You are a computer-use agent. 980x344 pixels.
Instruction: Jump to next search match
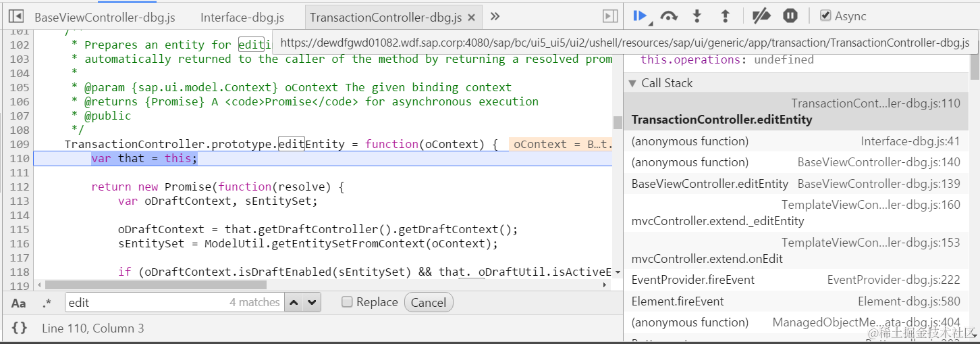click(x=311, y=302)
